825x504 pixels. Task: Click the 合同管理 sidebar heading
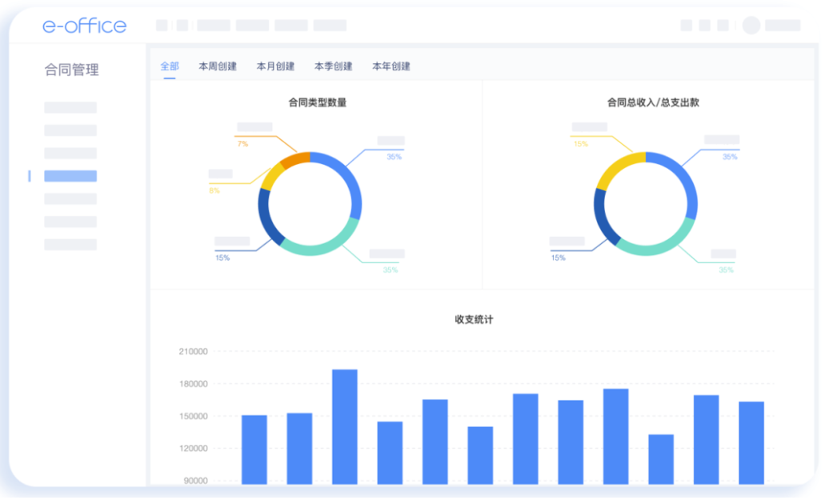pos(71,70)
